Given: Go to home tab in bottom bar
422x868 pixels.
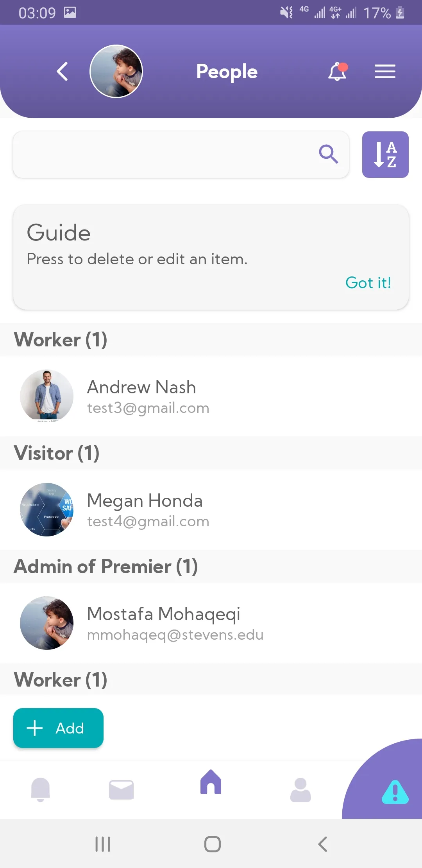Looking at the screenshot, I should pyautogui.click(x=211, y=783).
